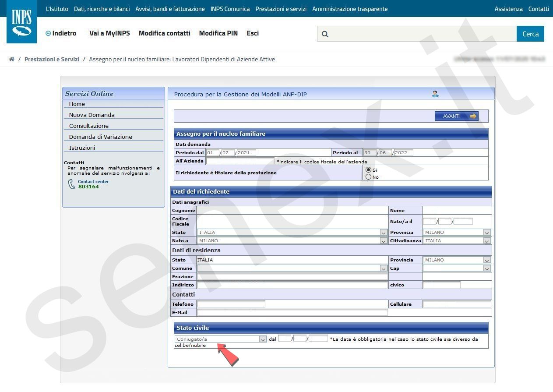Viewport: 553px width, 392px height.
Task: Select the No radio button
Action: point(368,177)
